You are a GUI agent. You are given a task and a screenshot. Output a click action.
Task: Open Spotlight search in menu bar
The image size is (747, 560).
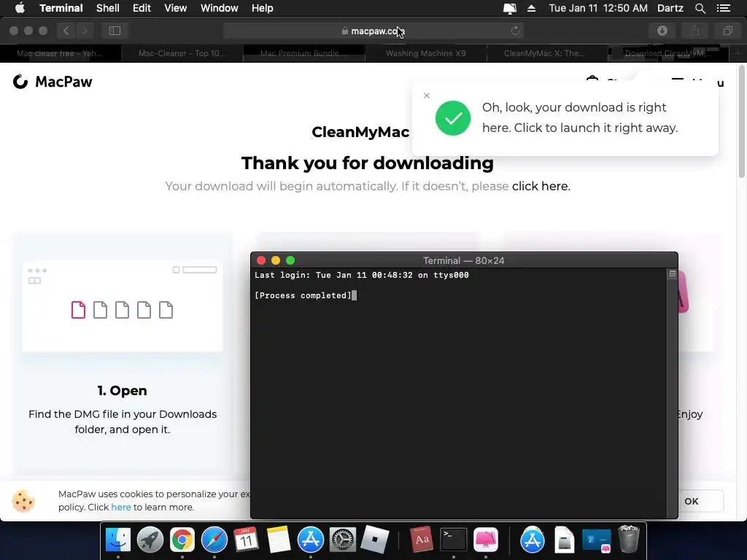[x=700, y=8]
